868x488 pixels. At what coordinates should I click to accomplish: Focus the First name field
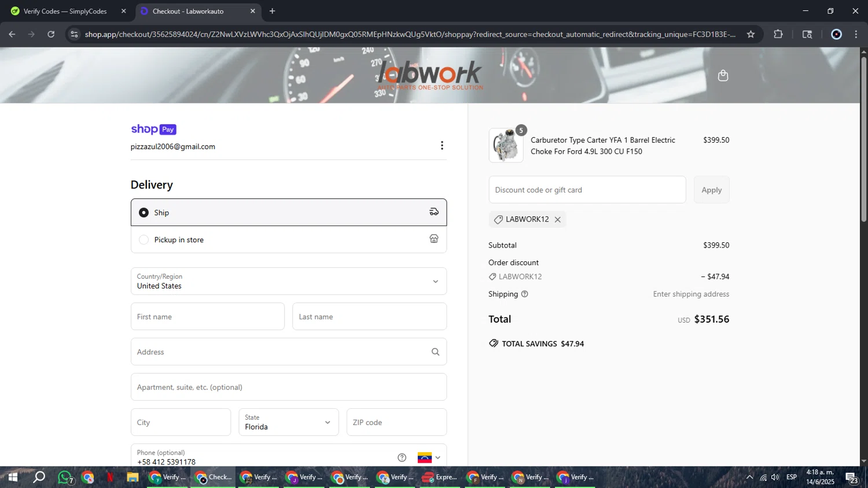[x=208, y=316]
